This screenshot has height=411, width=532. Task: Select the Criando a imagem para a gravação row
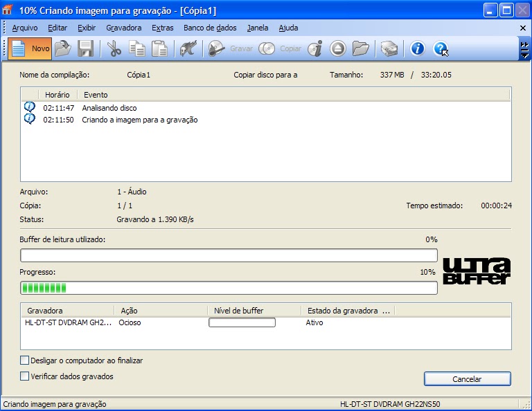pyautogui.click(x=266, y=120)
